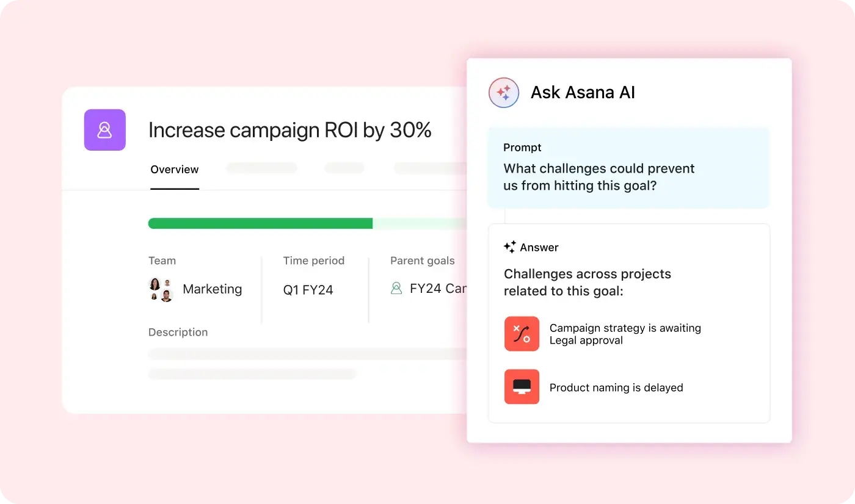Click the sparkle icon next to Answer
The width and height of the screenshot is (855, 504).
point(509,247)
